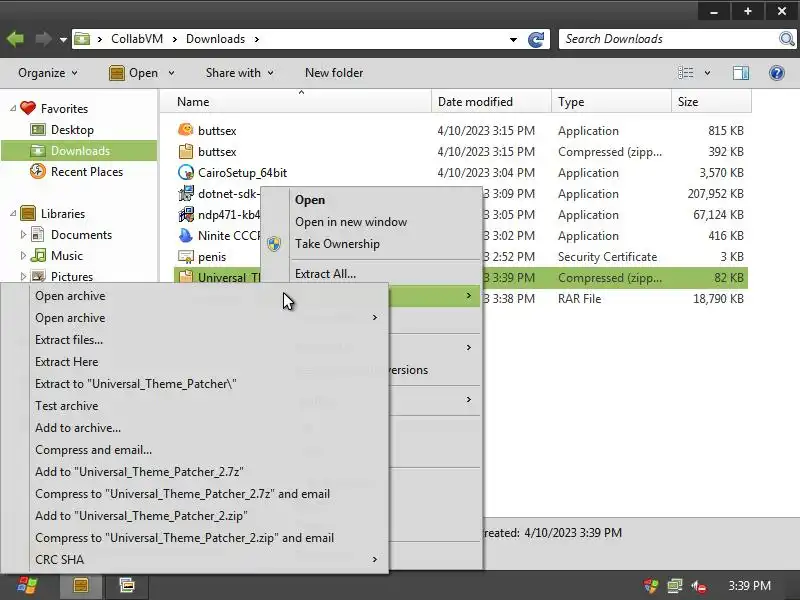800x600 pixels.
Task: Click the Take Ownership shield icon
Action: [274, 244]
